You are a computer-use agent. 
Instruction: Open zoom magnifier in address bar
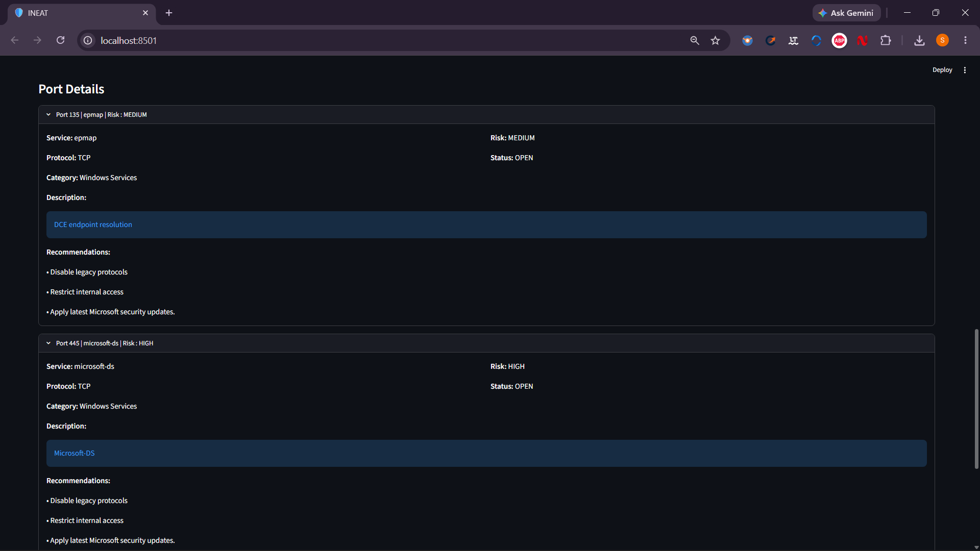695,40
